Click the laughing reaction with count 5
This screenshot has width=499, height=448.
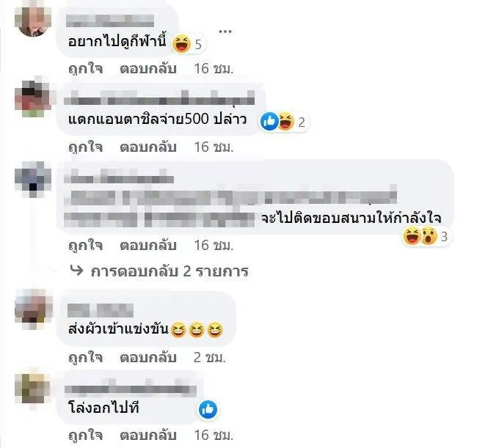[x=181, y=43]
